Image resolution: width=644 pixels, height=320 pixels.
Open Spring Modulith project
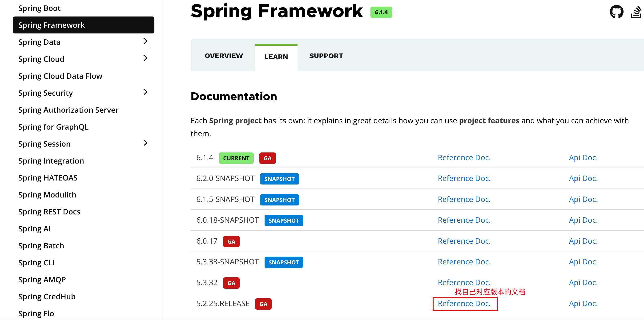[47, 195]
